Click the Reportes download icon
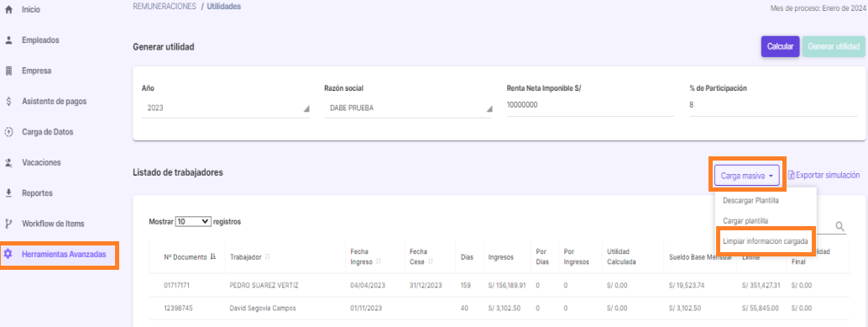Viewport: 868px width, 327px height. (8, 193)
